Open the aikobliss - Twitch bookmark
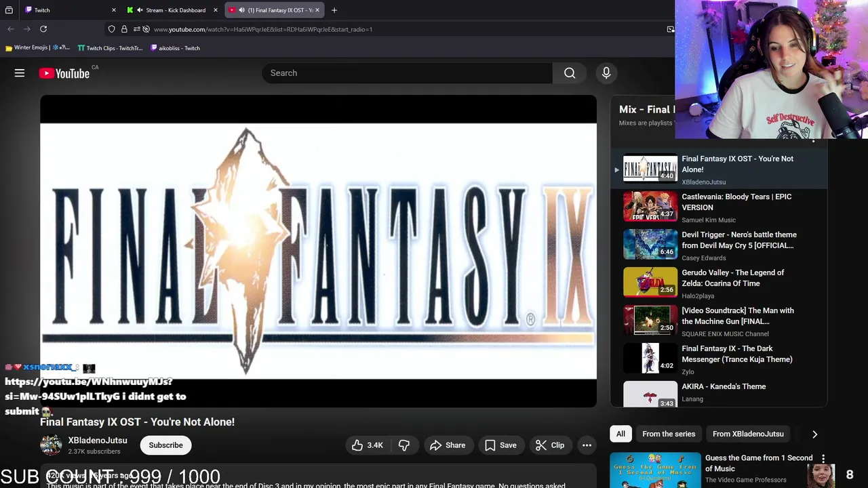The width and height of the screenshot is (868, 488). pos(175,48)
